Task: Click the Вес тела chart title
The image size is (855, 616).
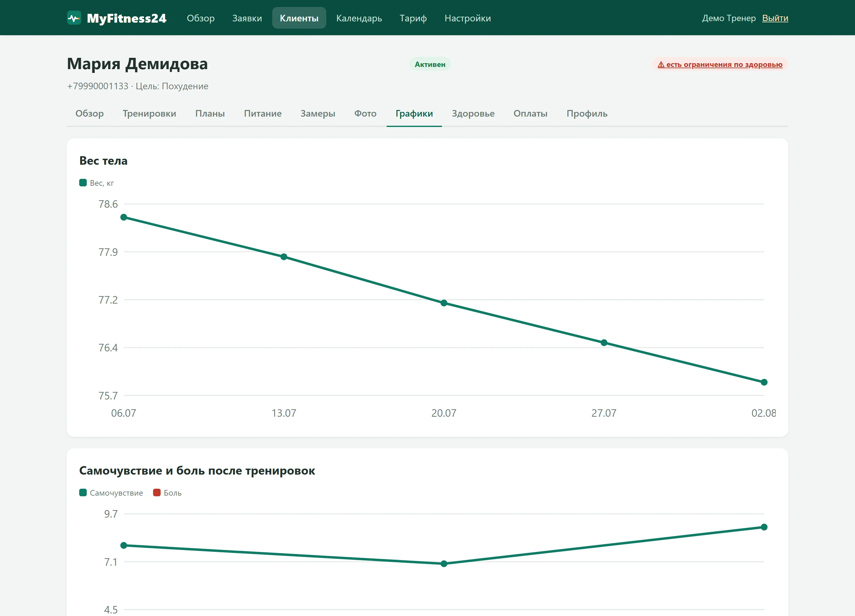Action: click(103, 161)
